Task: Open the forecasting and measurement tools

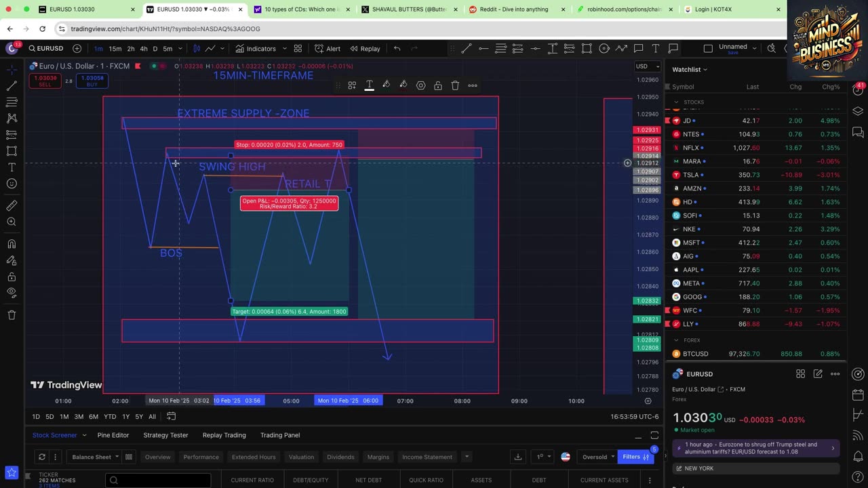Action: pyautogui.click(x=12, y=135)
